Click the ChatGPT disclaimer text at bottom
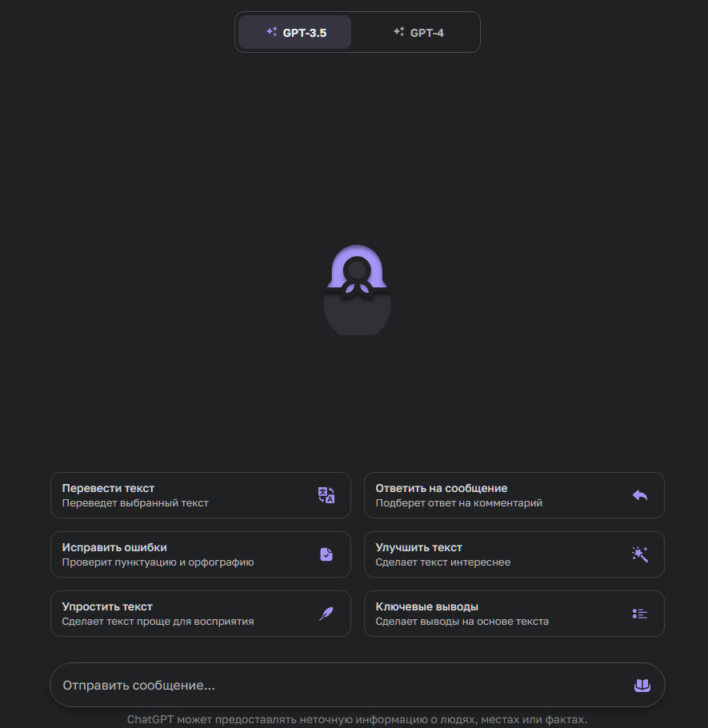The width and height of the screenshot is (708, 728). [357, 720]
